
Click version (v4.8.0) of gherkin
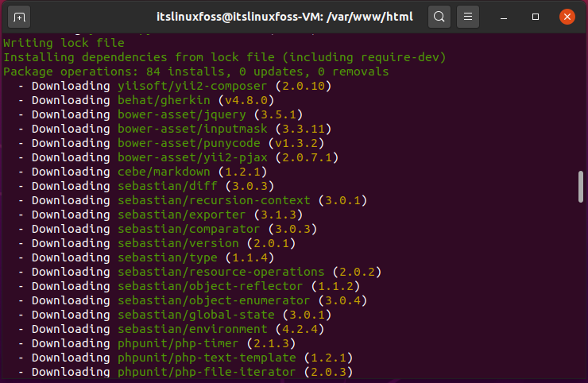coord(246,100)
